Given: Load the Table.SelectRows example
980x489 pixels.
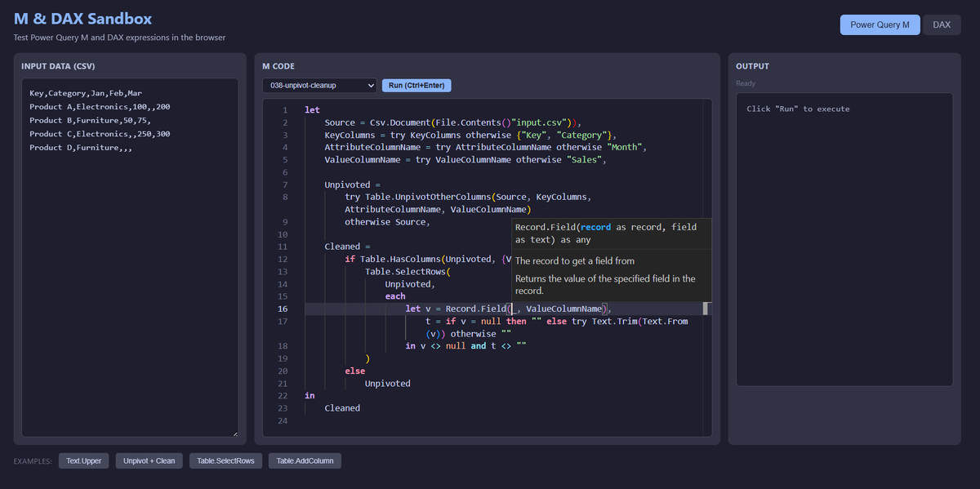Looking at the screenshot, I should point(225,460).
